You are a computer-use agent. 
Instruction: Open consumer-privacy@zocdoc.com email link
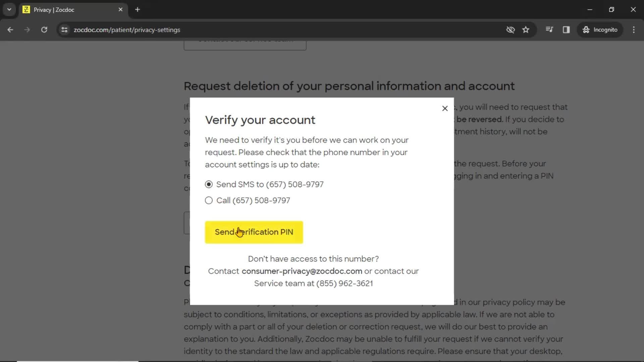302,271
